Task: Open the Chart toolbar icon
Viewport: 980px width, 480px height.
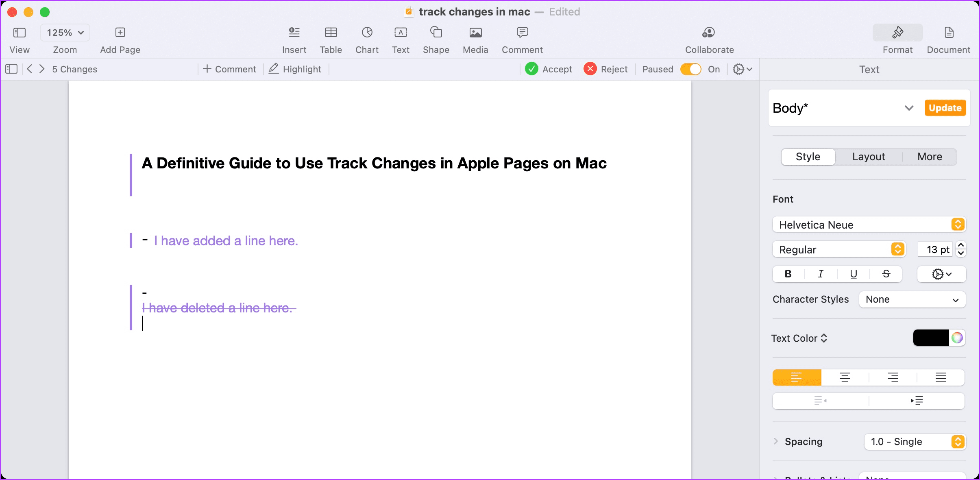Action: 367,33
